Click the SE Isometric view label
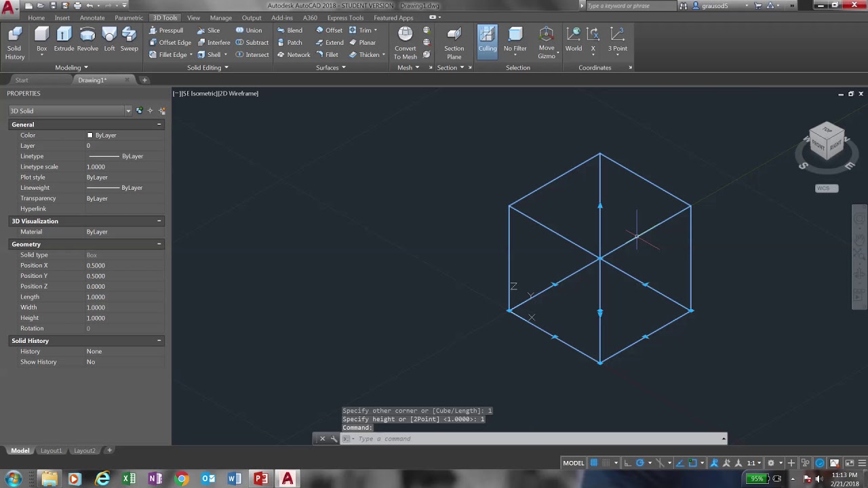This screenshot has width=868, height=488. (x=199, y=94)
